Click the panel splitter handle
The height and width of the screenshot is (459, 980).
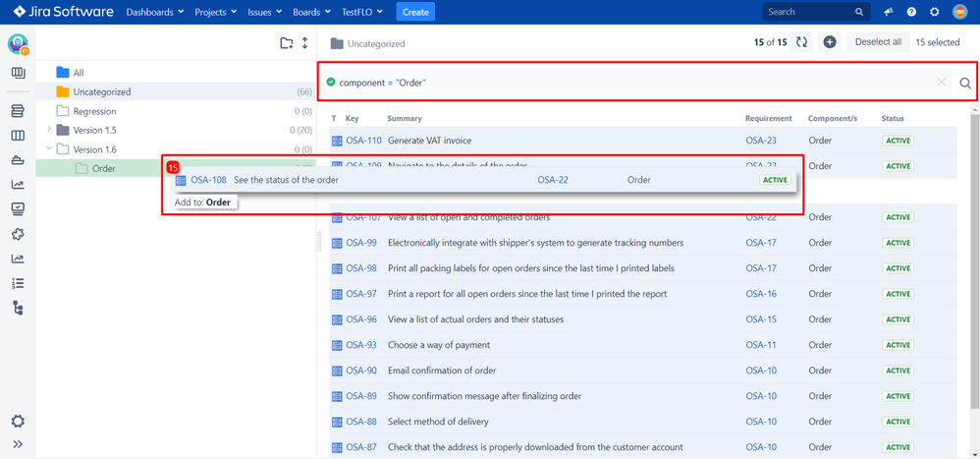[x=319, y=242]
